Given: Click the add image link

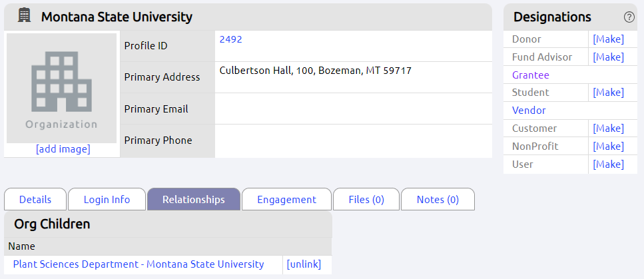Looking at the screenshot, I should tap(63, 148).
